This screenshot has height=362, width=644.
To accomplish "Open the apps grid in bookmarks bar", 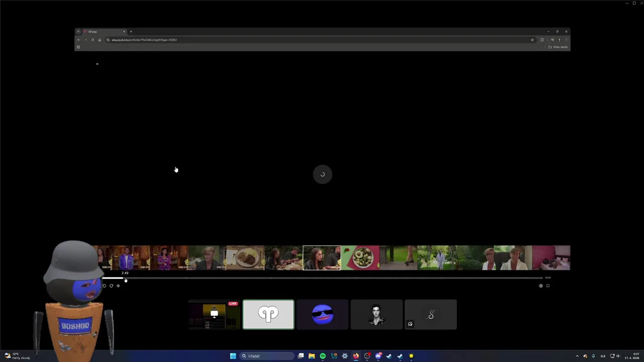I will coord(78,47).
